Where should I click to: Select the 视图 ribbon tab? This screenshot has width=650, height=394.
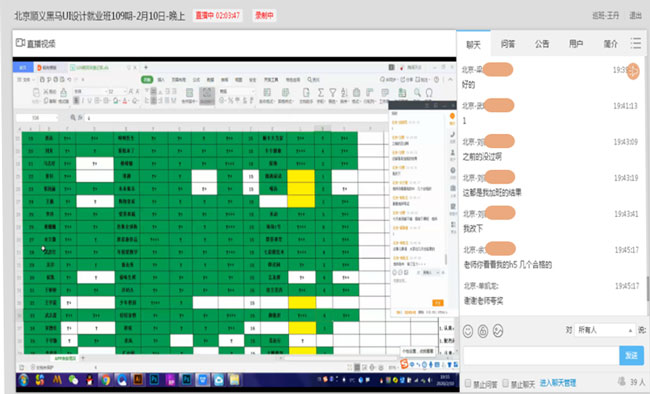[239, 80]
